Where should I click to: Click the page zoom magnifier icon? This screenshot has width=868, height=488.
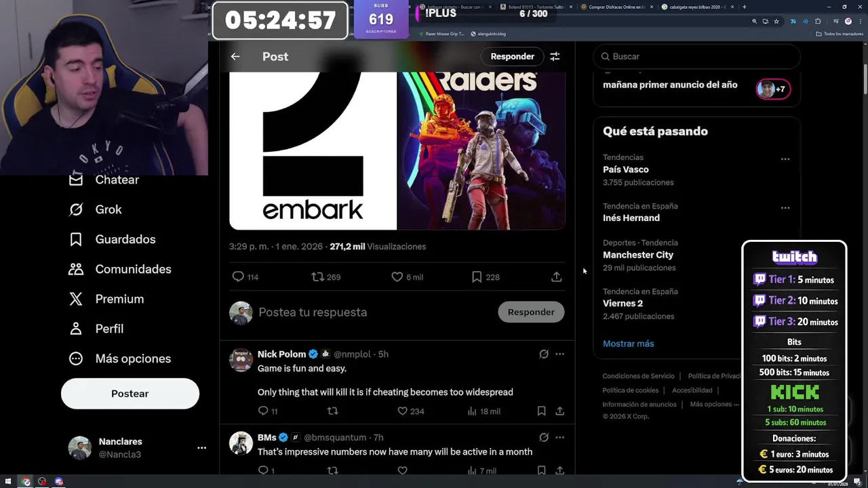[x=754, y=21]
